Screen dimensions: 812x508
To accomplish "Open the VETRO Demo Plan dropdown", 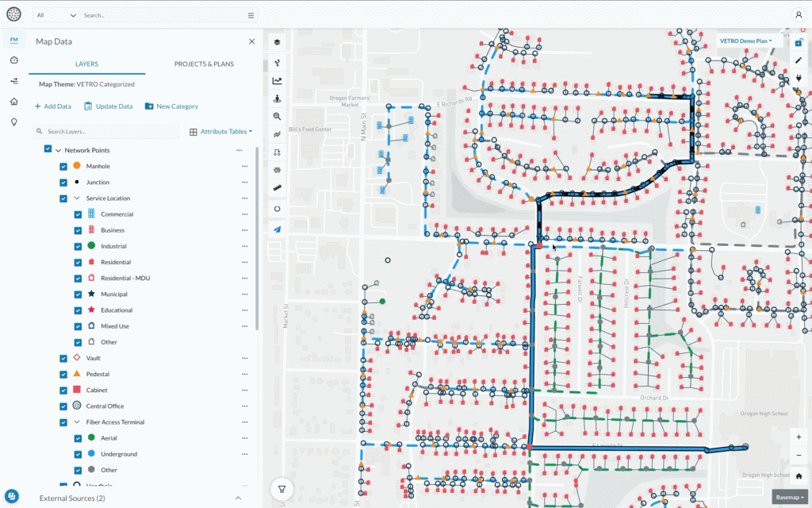I will tap(745, 41).
